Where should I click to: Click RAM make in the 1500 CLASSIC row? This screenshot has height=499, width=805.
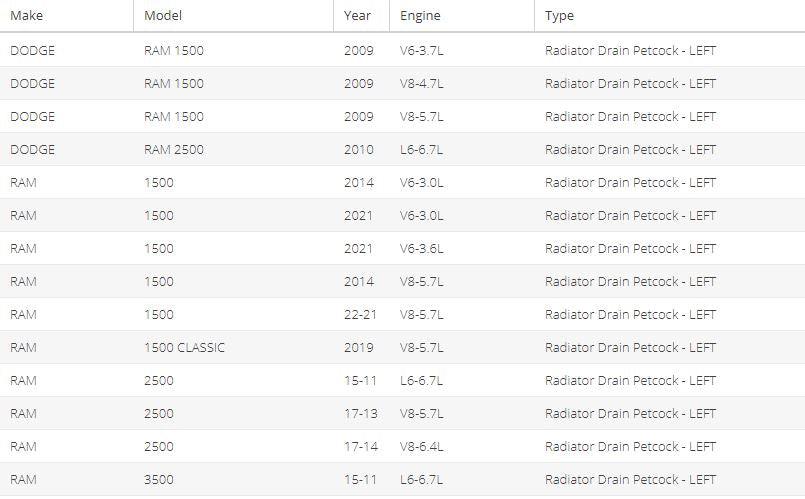[23, 347]
